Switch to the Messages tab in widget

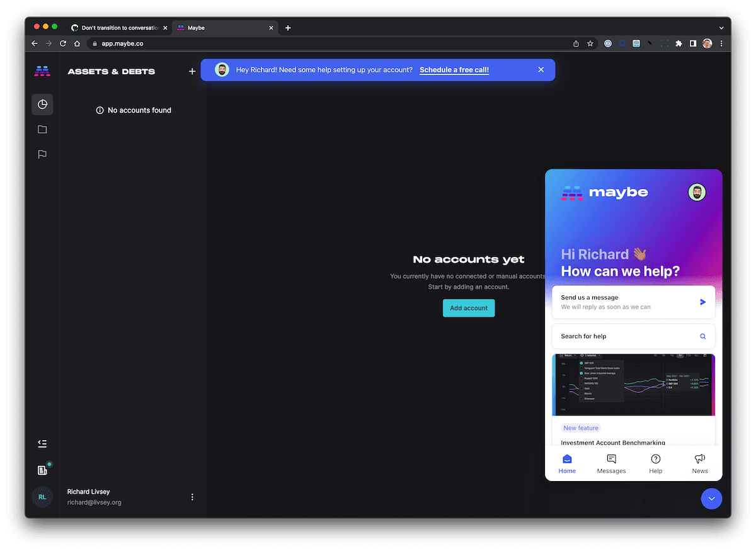611,464
